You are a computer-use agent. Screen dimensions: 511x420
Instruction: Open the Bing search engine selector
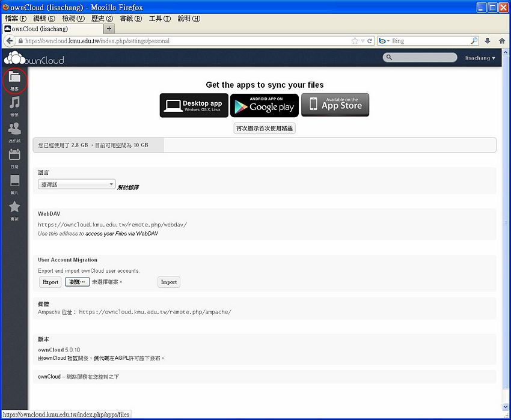point(384,41)
